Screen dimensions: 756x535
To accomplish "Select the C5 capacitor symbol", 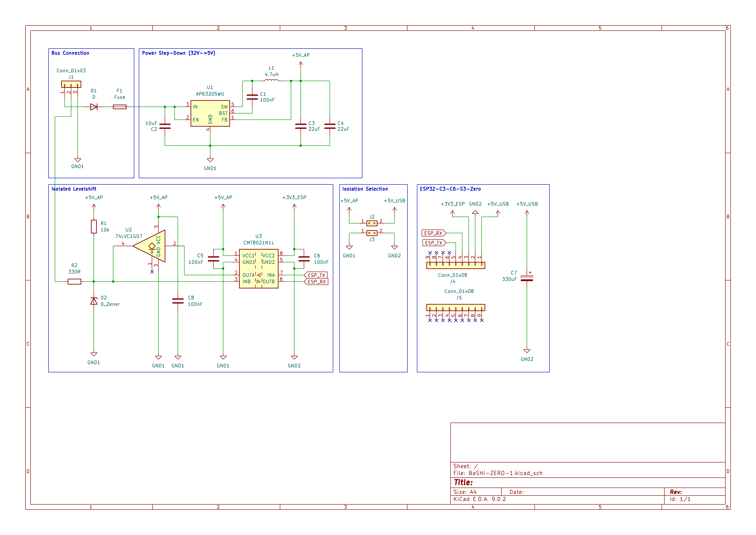I will pyautogui.click(x=213, y=259).
